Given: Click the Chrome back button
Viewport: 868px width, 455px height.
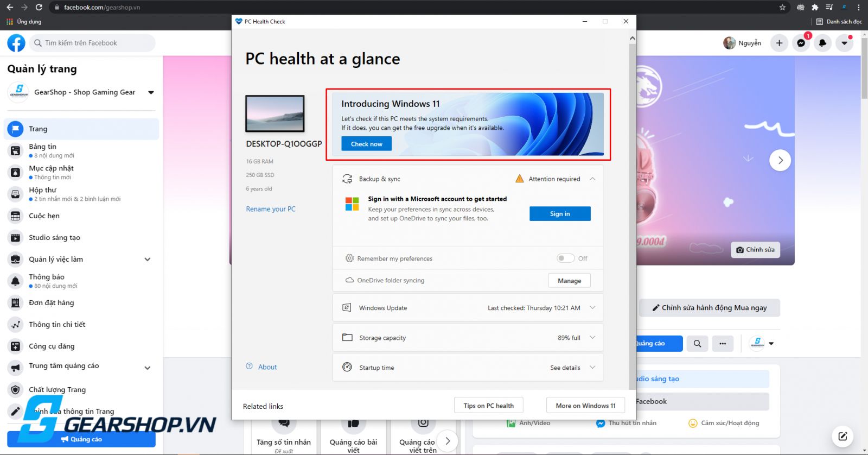Looking at the screenshot, I should coord(9,7).
